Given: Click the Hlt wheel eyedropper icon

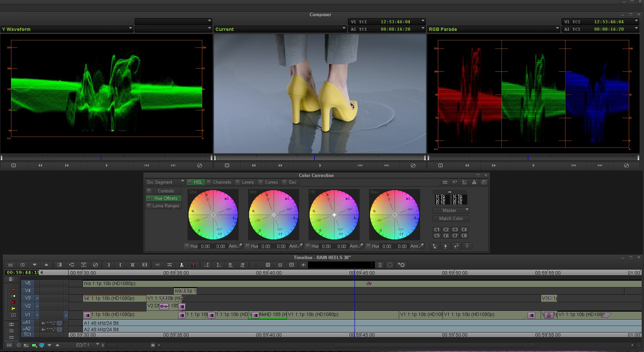Looking at the screenshot, I should click(x=361, y=246).
